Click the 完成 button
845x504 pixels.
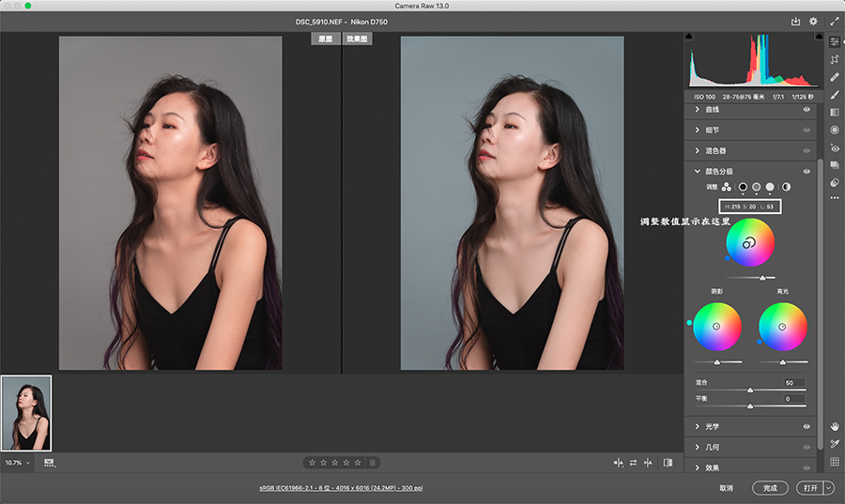pyautogui.click(x=770, y=488)
